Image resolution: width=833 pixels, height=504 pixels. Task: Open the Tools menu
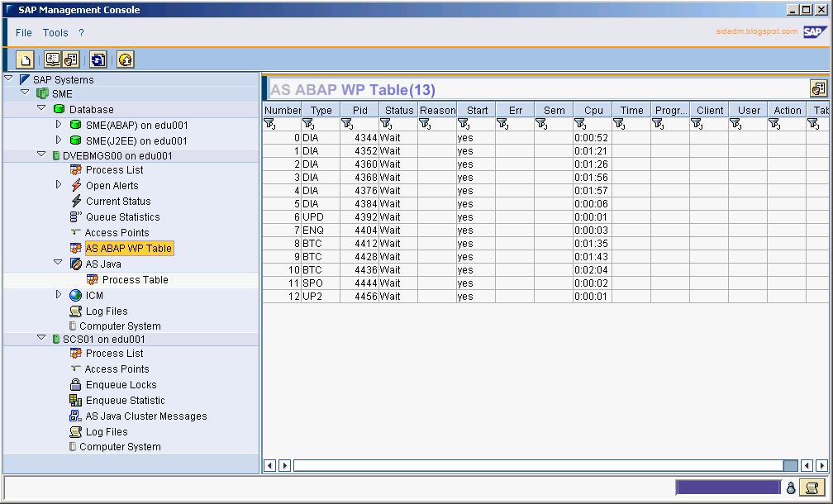tap(55, 32)
